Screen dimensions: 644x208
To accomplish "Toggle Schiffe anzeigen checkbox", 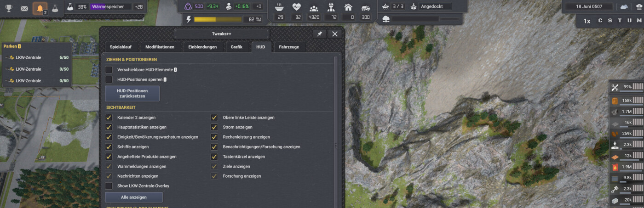I will pyautogui.click(x=109, y=147).
